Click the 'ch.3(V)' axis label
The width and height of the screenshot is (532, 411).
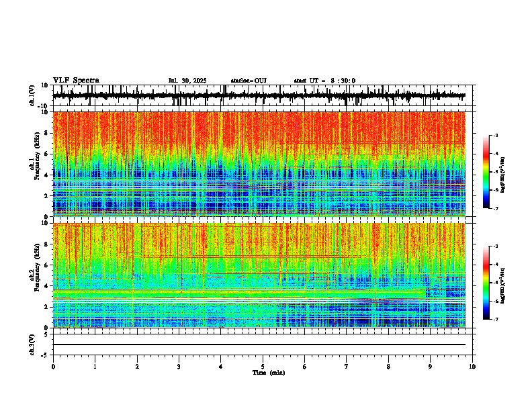click(32, 345)
